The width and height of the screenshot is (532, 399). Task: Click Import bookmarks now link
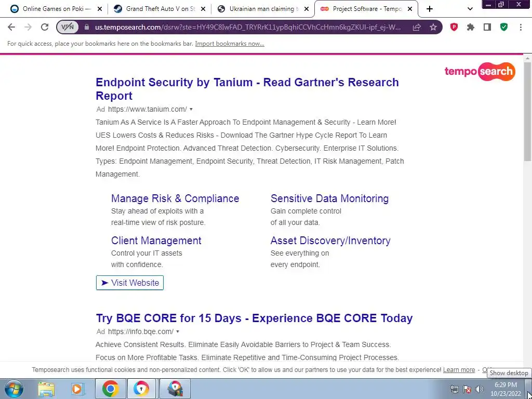point(230,44)
